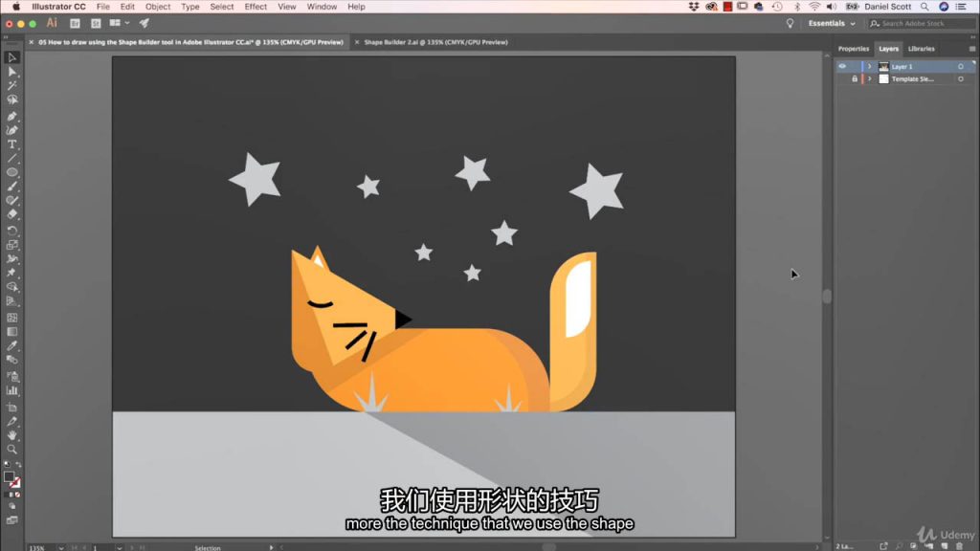Click the Fill color swatch
This screenshot has width=980, height=551.
coord(9,476)
